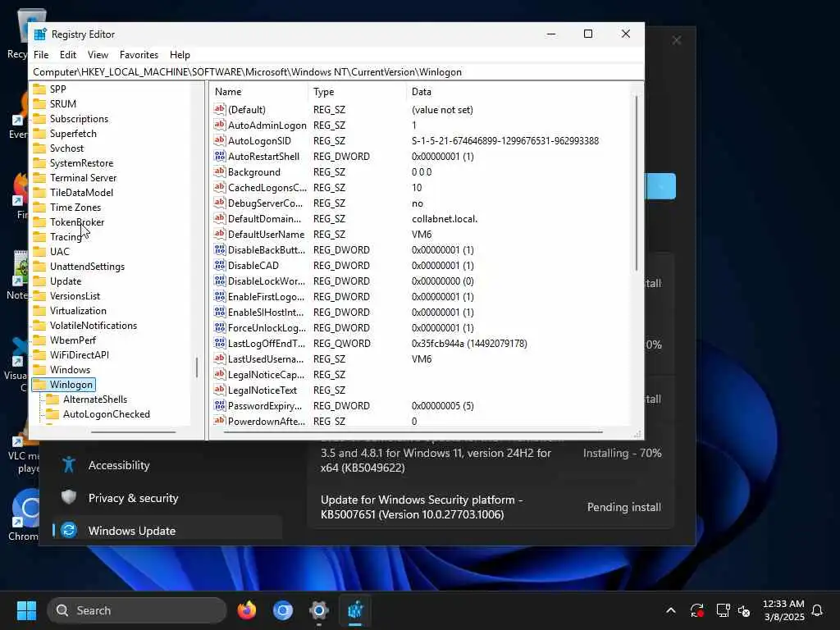Click the (Default) string value icon

click(x=219, y=109)
